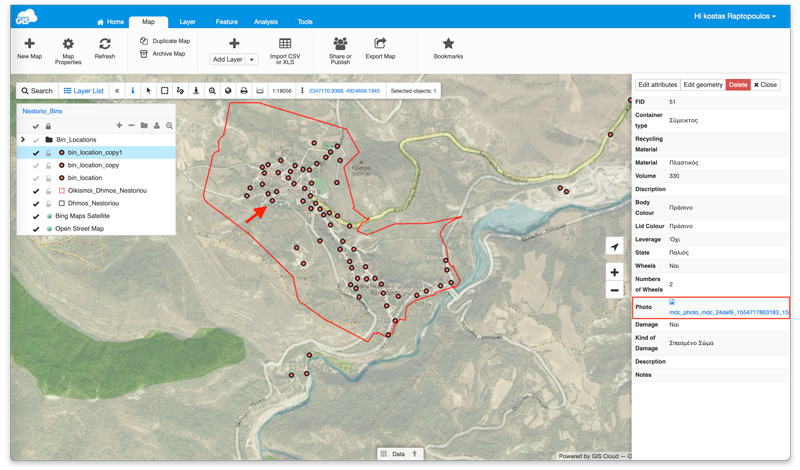
Task: Switch to the Analysis tab
Action: point(266,21)
